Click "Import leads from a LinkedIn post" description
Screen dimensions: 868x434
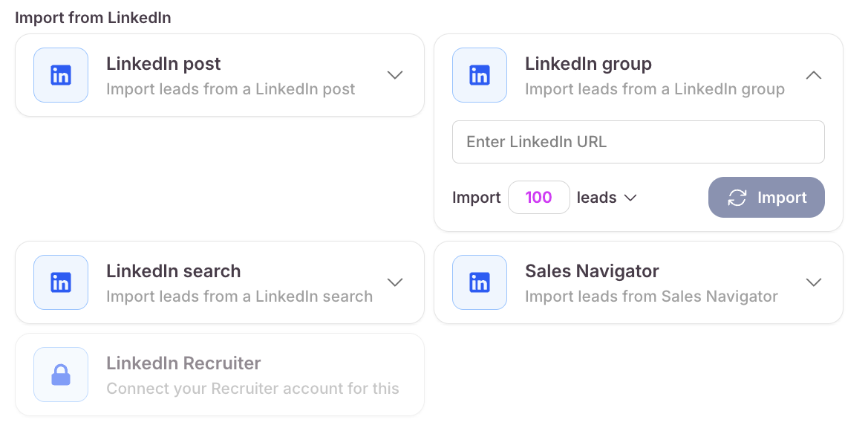click(230, 89)
